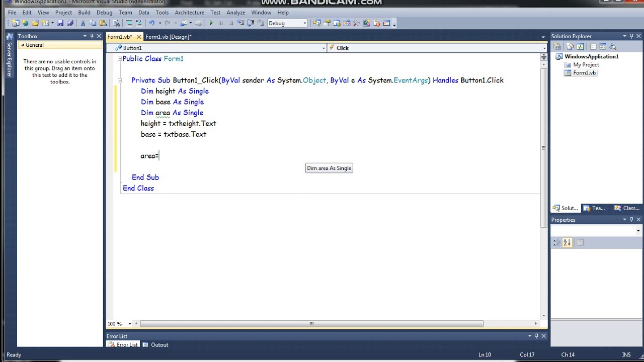
Task: Click the Comment out selected lines icon
Action: pos(129,23)
